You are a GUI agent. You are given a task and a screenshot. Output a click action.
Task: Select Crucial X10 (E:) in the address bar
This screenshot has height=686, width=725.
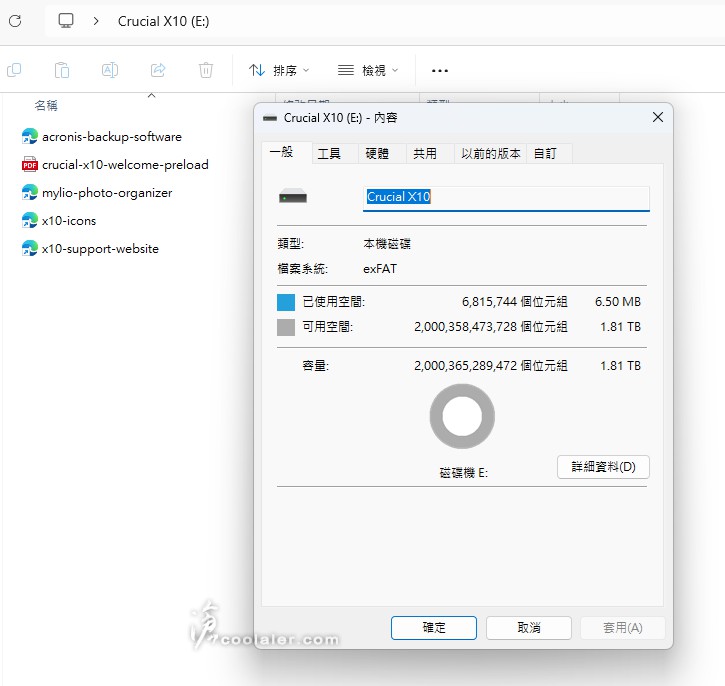[163, 21]
